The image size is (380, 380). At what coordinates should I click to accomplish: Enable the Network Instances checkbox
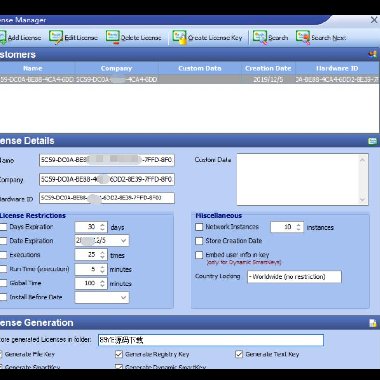[199, 227]
